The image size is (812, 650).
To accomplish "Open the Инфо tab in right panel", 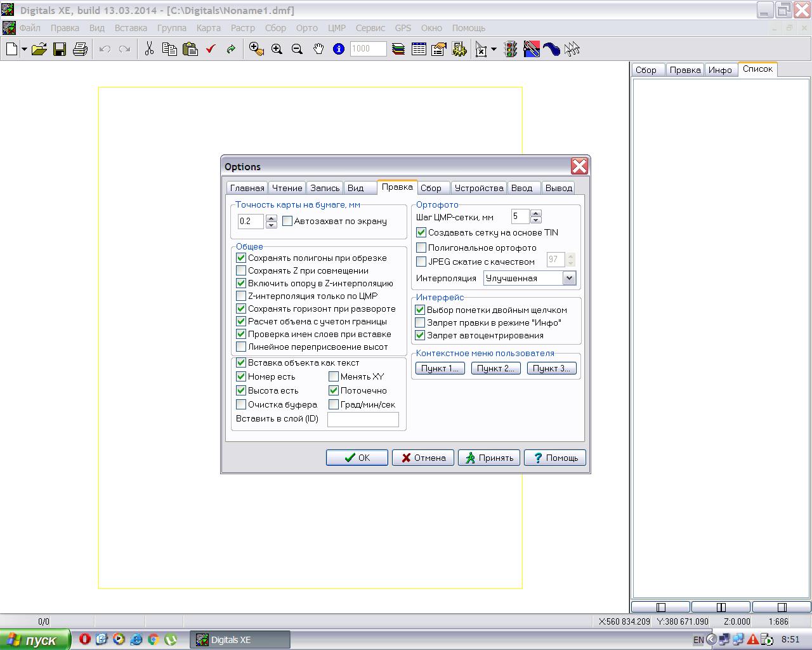I will [x=721, y=70].
